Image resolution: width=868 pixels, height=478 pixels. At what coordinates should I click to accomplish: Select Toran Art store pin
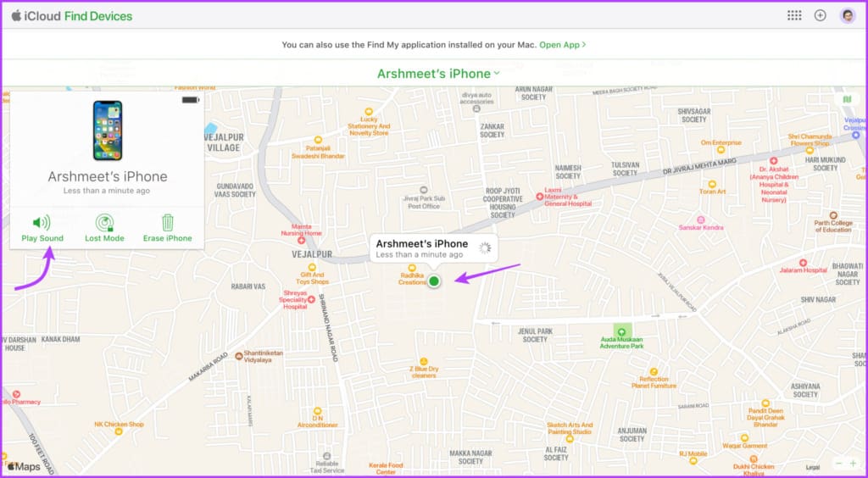click(x=712, y=184)
